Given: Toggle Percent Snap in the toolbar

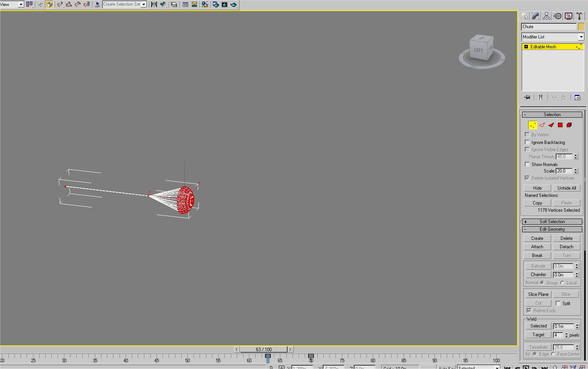Looking at the screenshot, I should pos(78,5).
